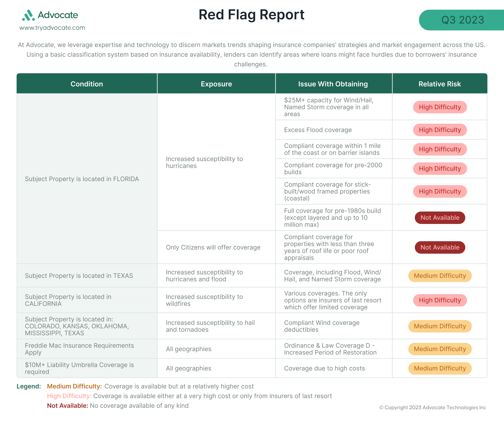Click the Condition column header
This screenshot has height=423, width=504.
[x=87, y=83]
